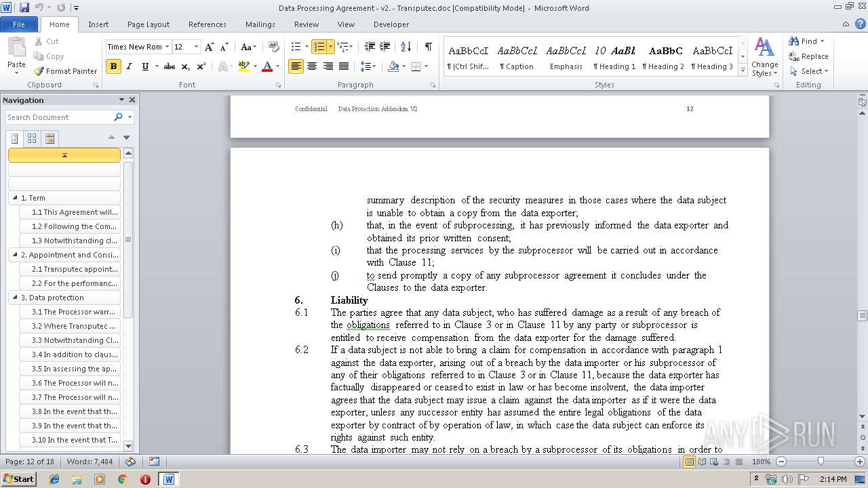Save the document from Quick Access toolbar

[x=24, y=7]
